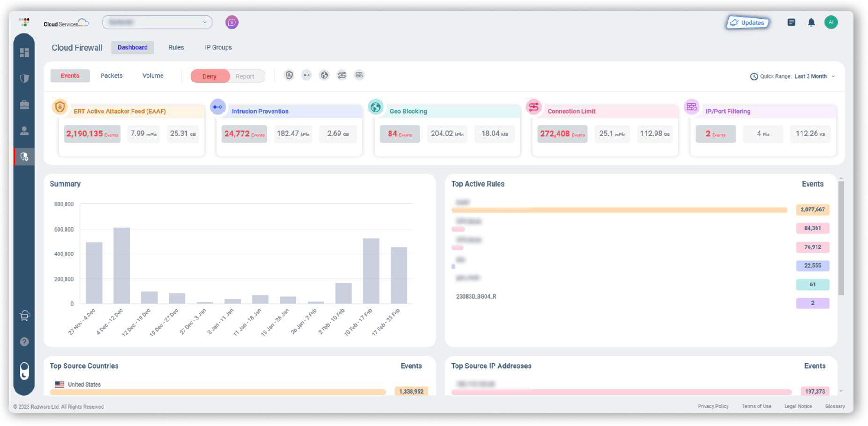The width and height of the screenshot is (868, 426).
Task: Click the 2,190,135 Events EAAF value
Action: tap(92, 134)
